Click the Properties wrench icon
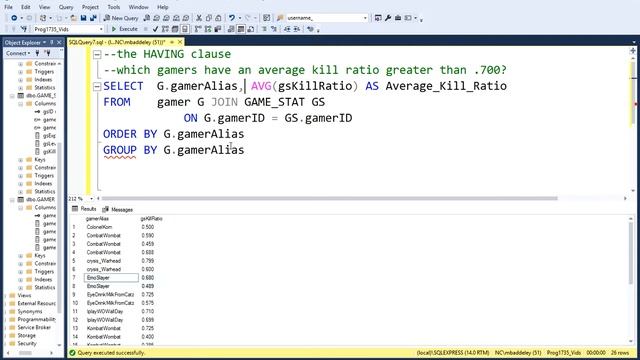This screenshot has height=360, width=640. (x=388, y=18)
